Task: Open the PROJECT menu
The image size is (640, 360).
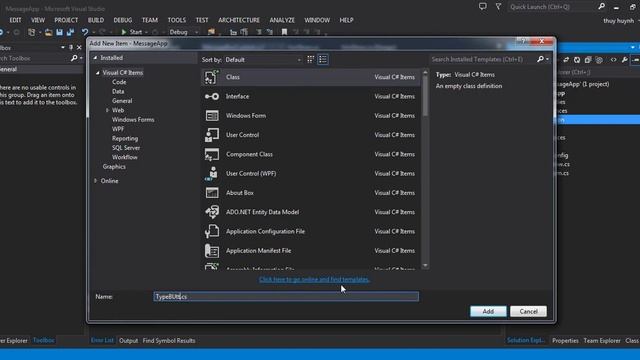Action: [x=66, y=20]
